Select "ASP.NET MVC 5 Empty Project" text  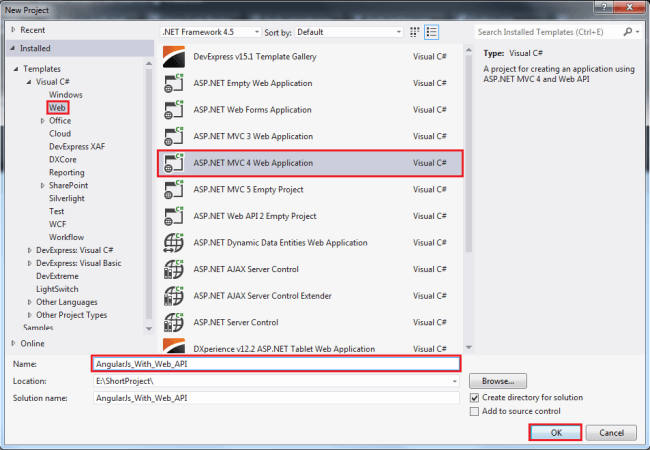(248, 189)
